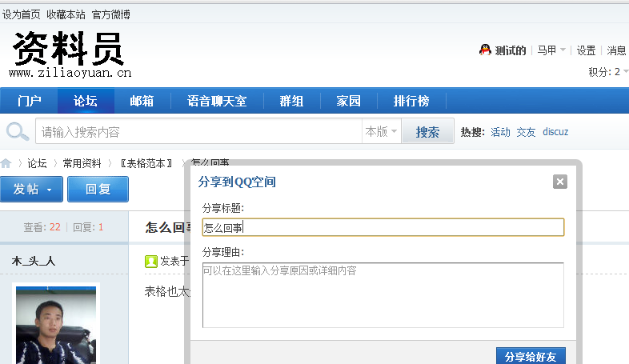629x364 pixels.
Task: Expand the 积分 dropdown arrow
Action: tap(625, 71)
